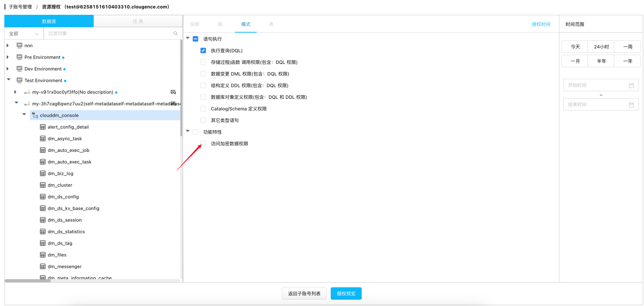Open calendar icon in 开始时间 field
Viewport: 644px width, 306px height.
(631, 85)
